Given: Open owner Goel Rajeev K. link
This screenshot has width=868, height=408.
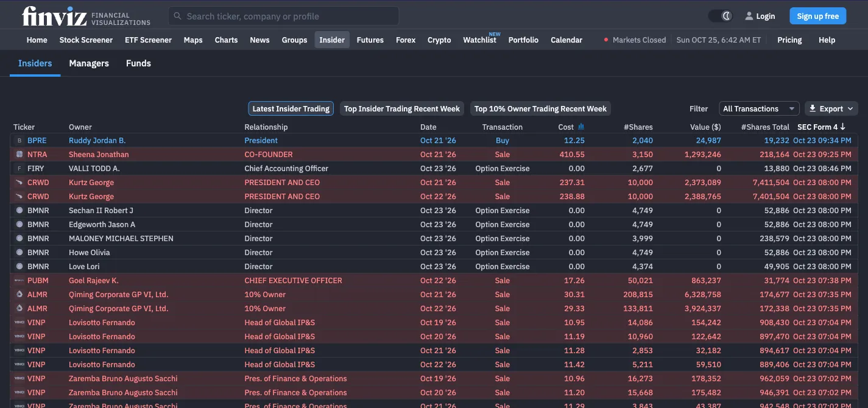Looking at the screenshot, I should coord(94,281).
